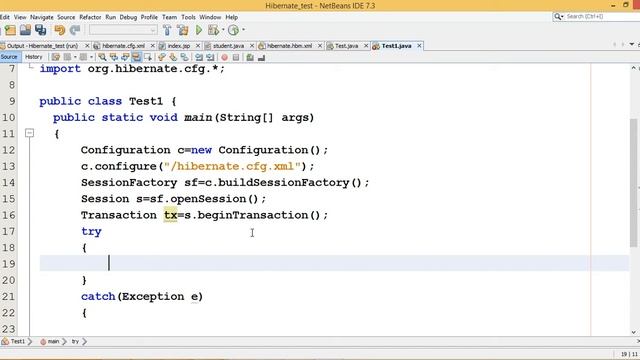Jump to last edit location icon

tap(56, 57)
